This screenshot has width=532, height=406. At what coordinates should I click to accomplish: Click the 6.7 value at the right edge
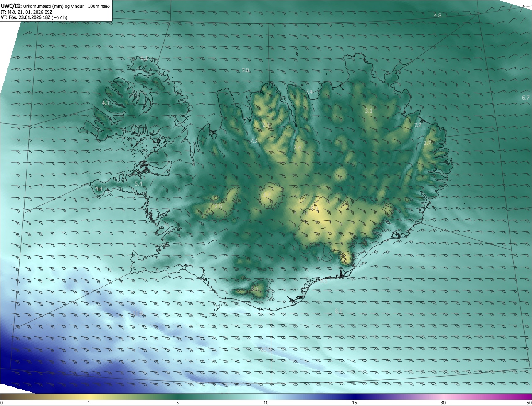click(526, 98)
